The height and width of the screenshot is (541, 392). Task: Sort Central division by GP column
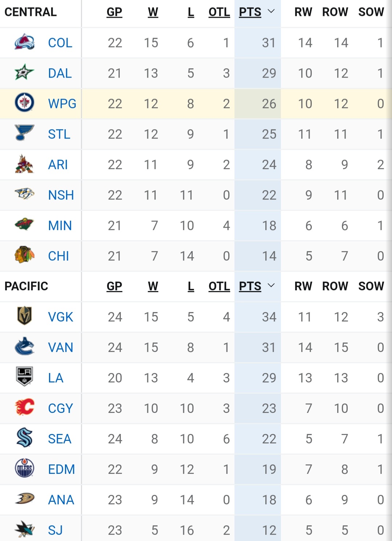tap(114, 12)
